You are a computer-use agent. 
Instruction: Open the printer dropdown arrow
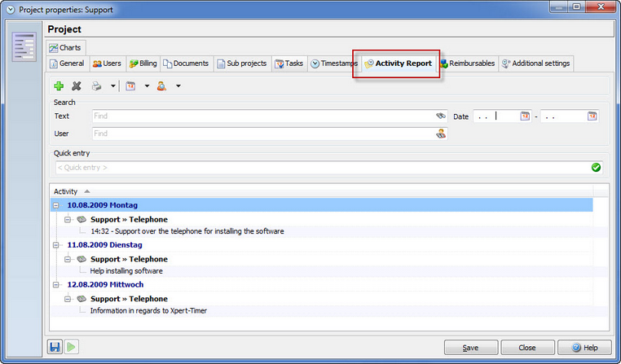coord(113,86)
